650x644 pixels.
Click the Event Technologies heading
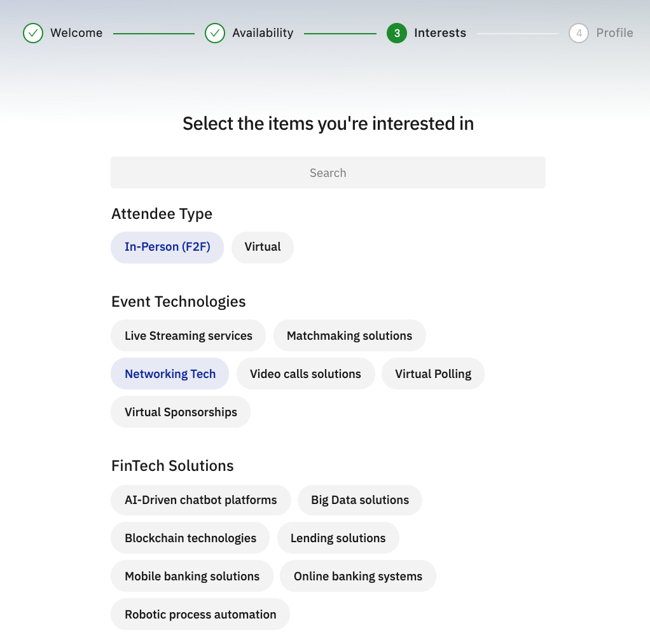point(178,302)
